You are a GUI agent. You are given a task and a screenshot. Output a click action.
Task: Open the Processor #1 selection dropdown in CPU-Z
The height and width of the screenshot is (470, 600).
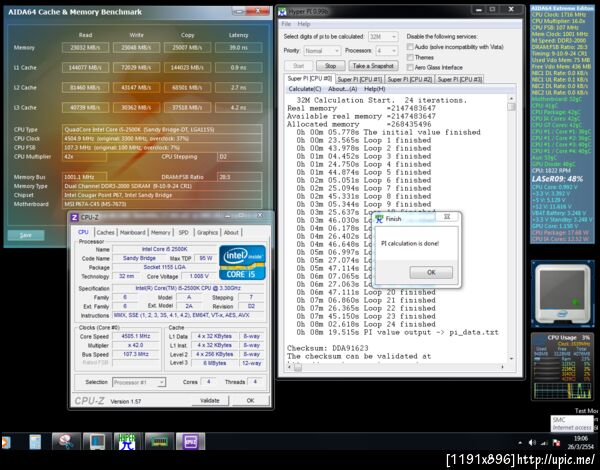pos(139,382)
